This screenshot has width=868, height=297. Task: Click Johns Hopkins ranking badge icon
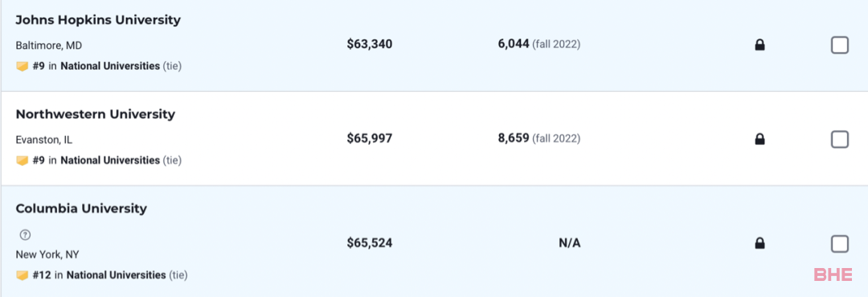click(x=23, y=67)
